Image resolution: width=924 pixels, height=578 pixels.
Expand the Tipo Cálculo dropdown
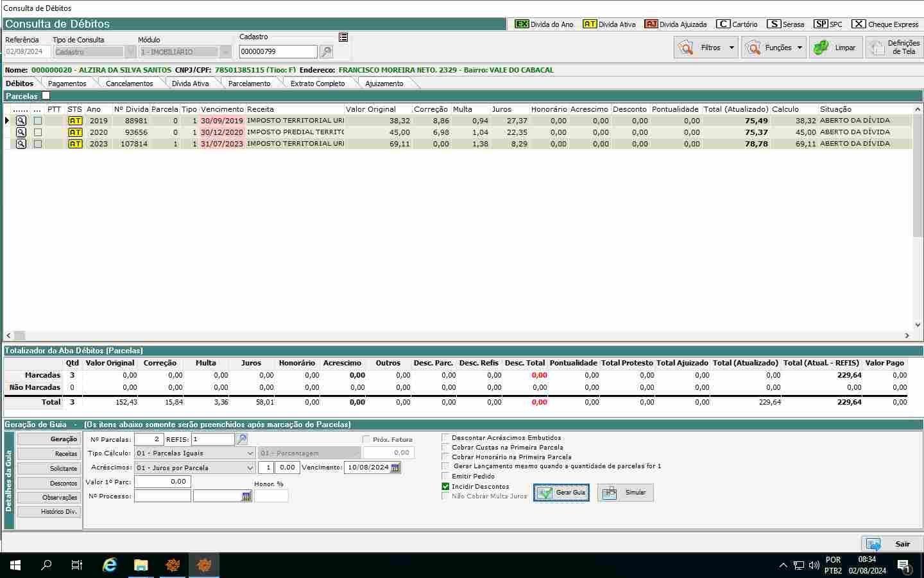[x=250, y=453]
